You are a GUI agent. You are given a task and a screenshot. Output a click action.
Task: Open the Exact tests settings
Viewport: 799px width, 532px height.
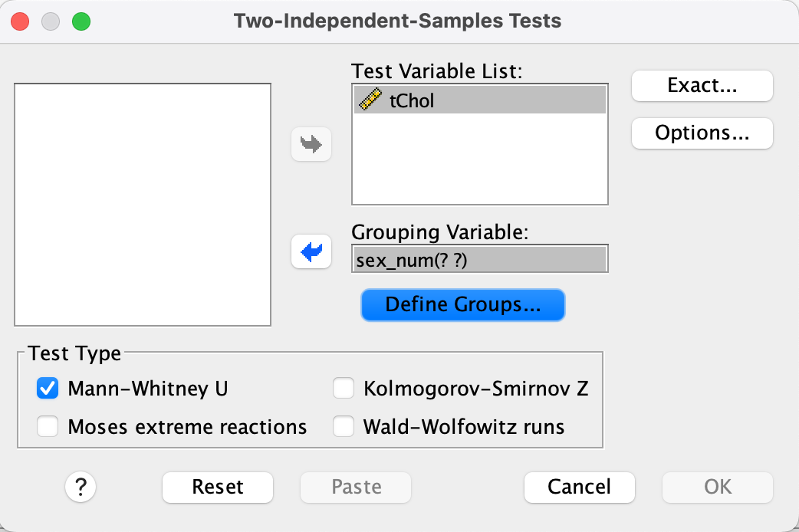coord(702,86)
